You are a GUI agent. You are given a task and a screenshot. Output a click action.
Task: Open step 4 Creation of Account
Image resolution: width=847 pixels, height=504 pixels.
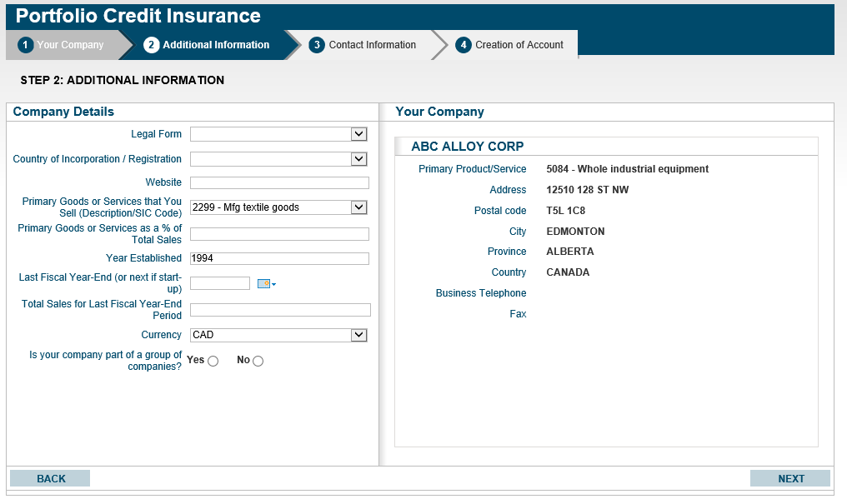point(509,45)
